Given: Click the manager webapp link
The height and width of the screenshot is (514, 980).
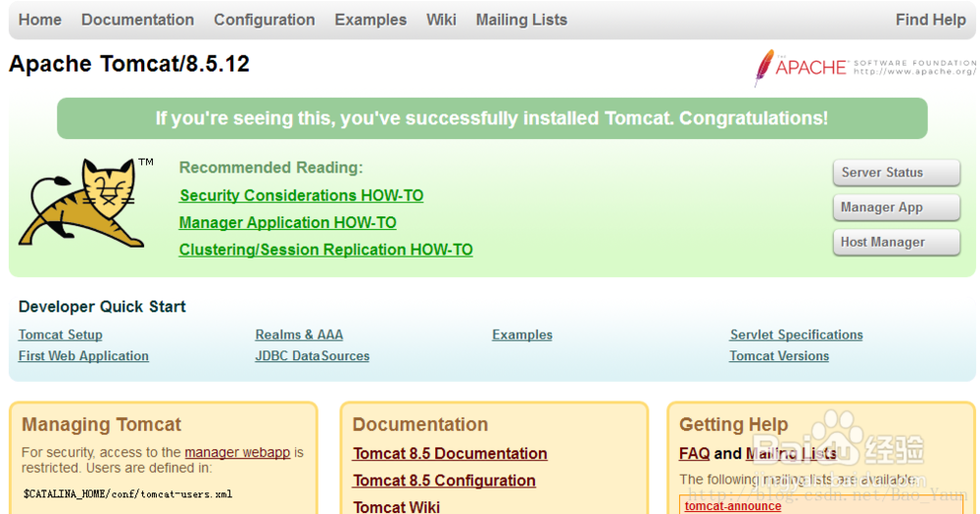Looking at the screenshot, I should tap(237, 452).
